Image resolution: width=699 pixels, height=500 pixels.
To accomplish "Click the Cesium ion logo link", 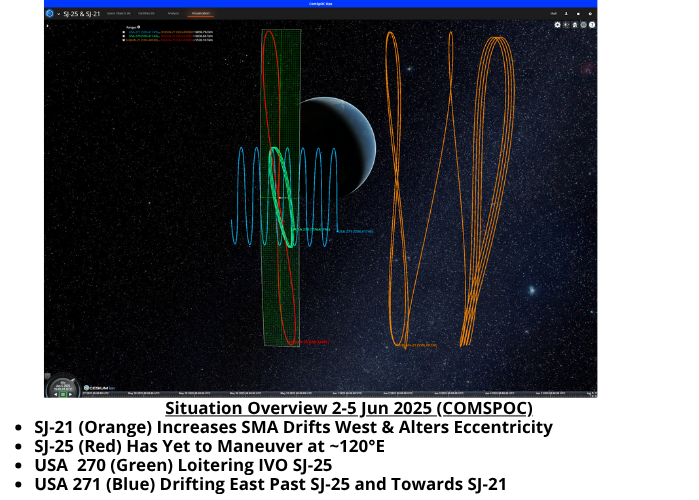I will [x=96, y=388].
